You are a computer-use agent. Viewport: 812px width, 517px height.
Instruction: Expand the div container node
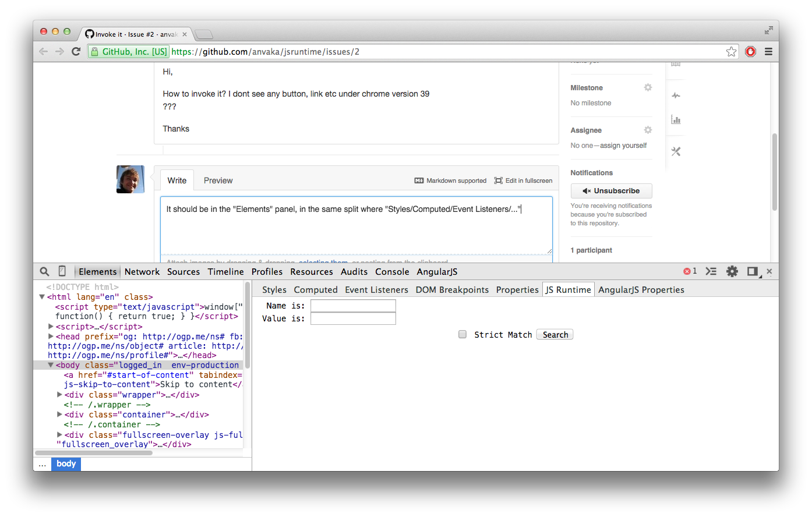click(59, 415)
